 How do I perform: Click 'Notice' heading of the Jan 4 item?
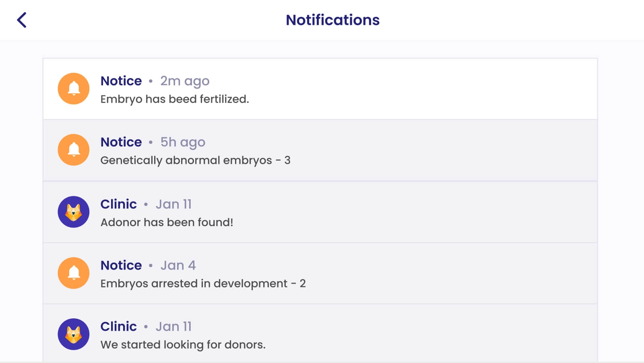(x=121, y=265)
